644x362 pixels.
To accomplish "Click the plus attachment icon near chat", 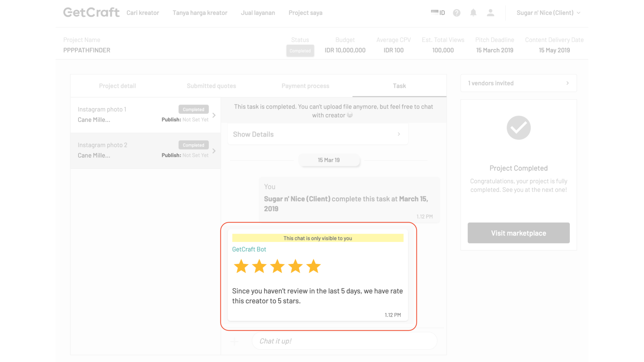I will coord(234,341).
